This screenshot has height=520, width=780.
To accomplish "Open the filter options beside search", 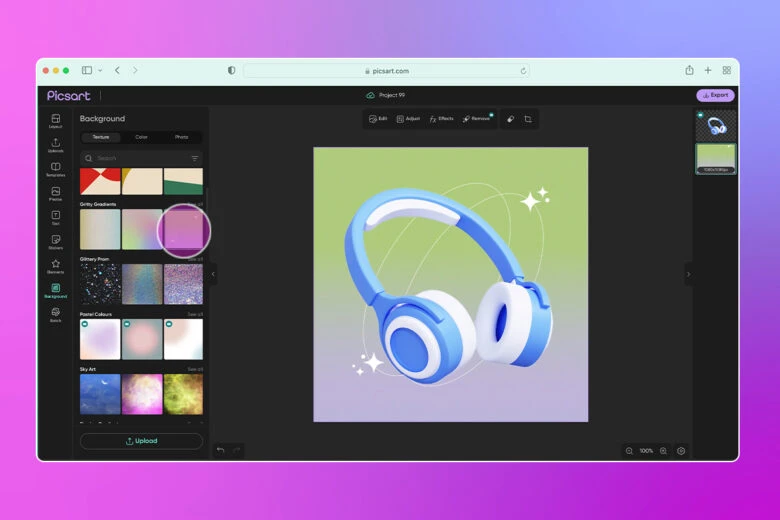I will pos(195,158).
